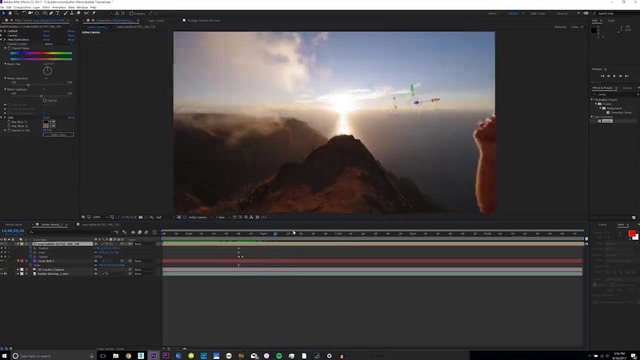Toggle the timeline Frame Blending switch icon

tap(139, 232)
